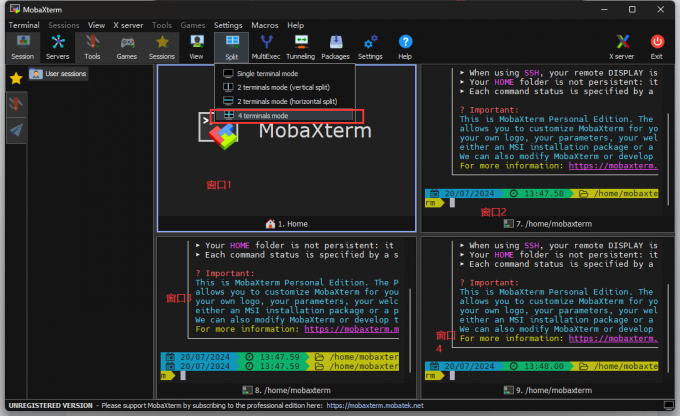Open the Macros menu

pyautogui.click(x=265, y=25)
